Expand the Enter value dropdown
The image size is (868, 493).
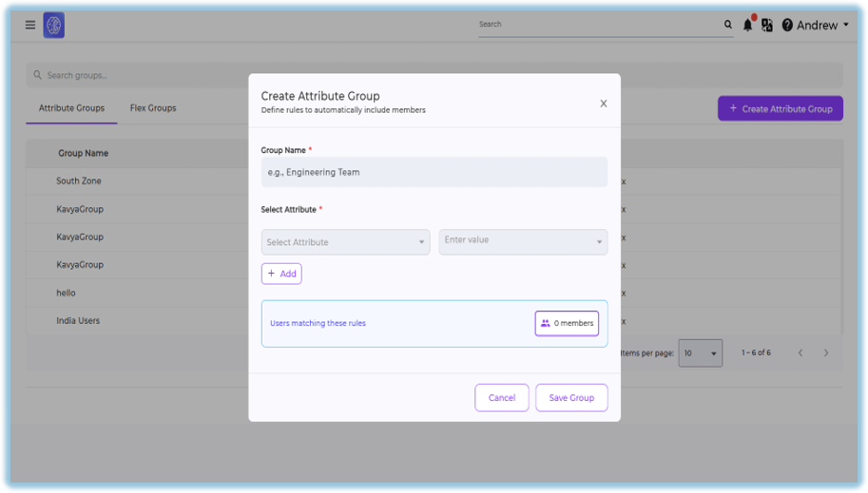point(523,242)
